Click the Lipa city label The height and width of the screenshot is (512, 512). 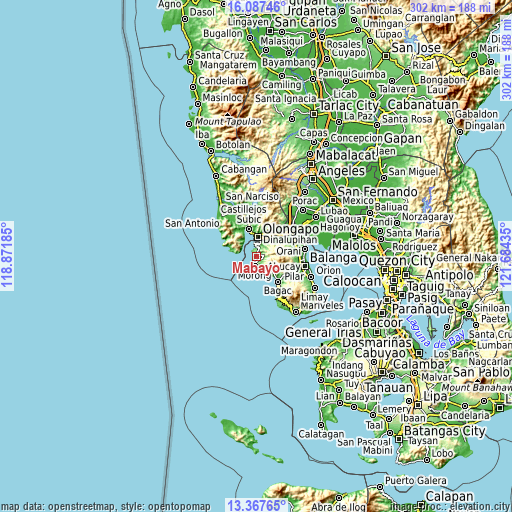[435, 396]
